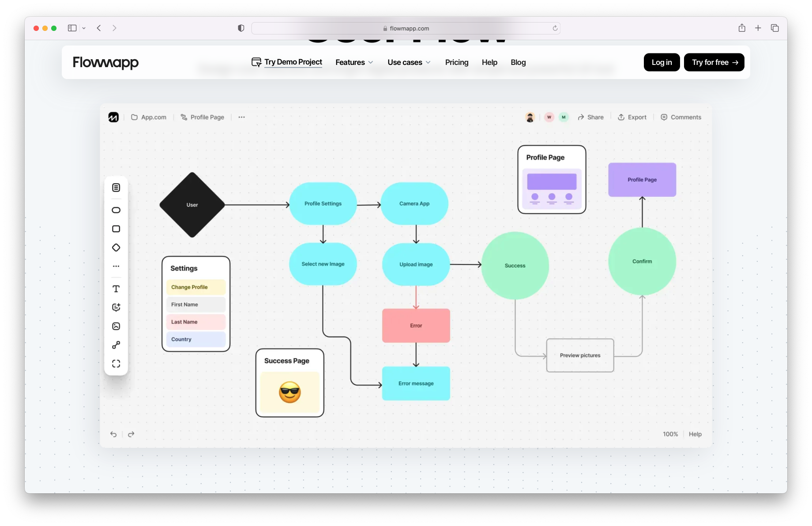Screen dimensions: 812x526
Task: Choose the pill-shaped oval tool
Action: [x=116, y=210]
